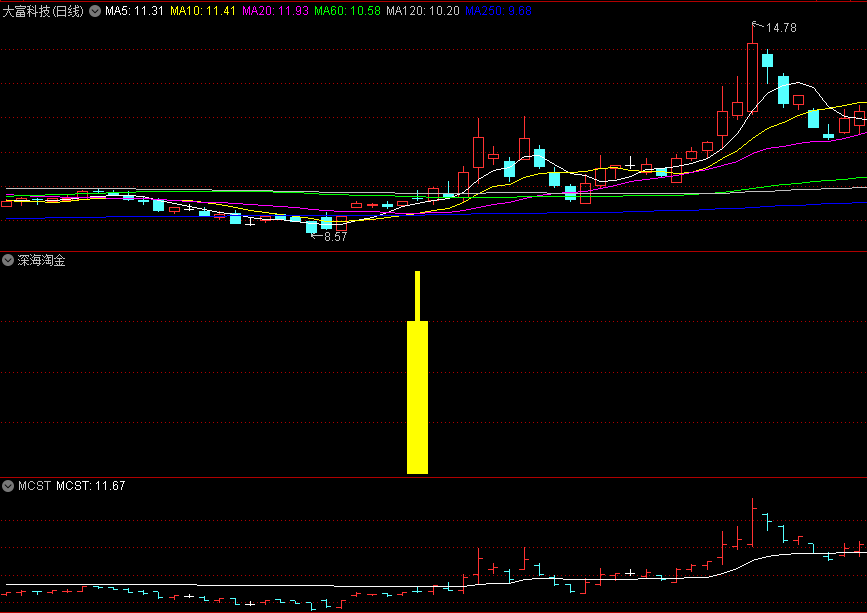Click the 14.78 high price marker
Image resolution: width=867 pixels, height=613 pixels.
click(781, 28)
